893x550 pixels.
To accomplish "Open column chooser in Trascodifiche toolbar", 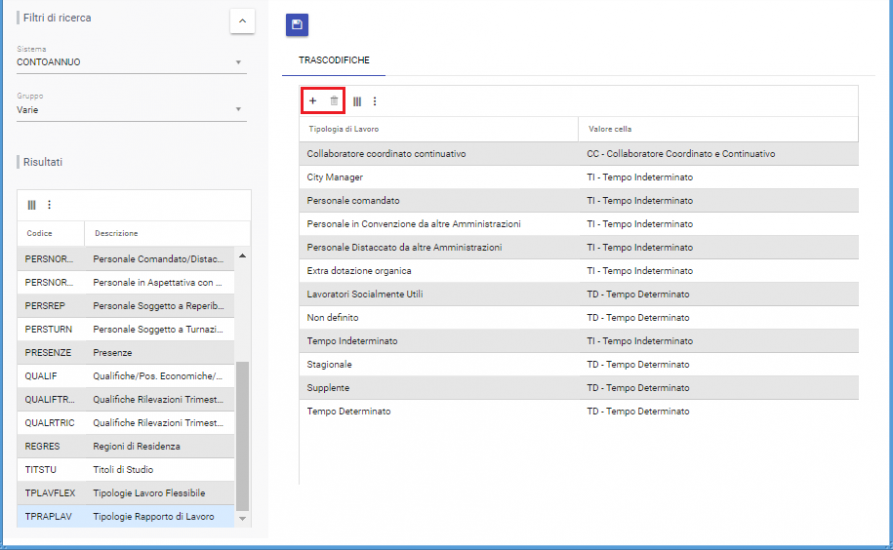I will point(357,101).
